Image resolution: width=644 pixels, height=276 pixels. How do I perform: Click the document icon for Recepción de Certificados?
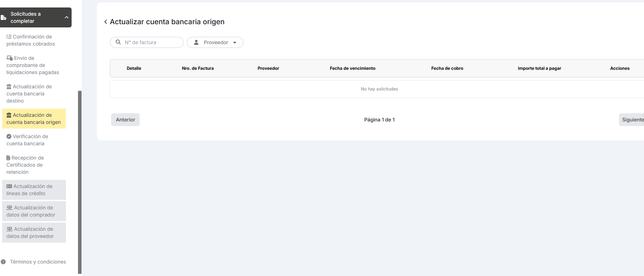8,158
